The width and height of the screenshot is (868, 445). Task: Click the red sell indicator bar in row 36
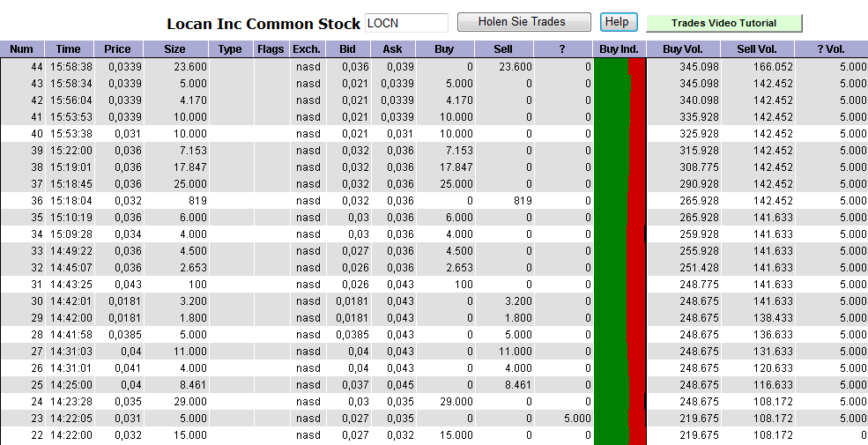(635, 201)
